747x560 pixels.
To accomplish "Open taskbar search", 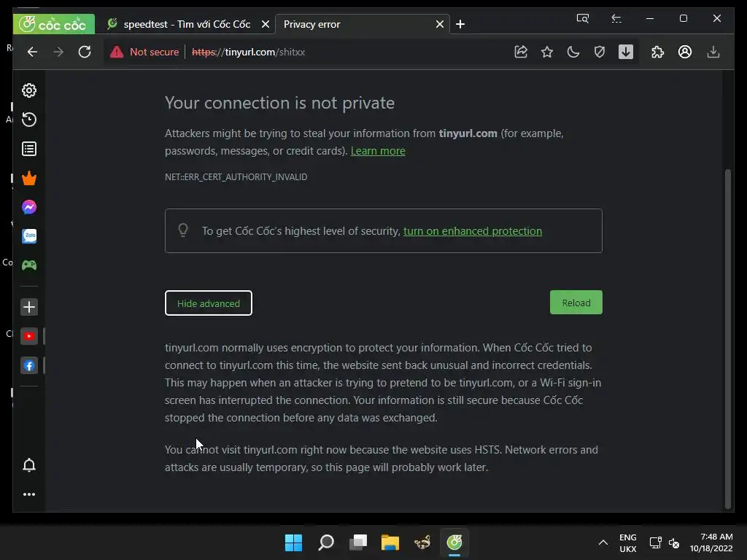I will 326,542.
